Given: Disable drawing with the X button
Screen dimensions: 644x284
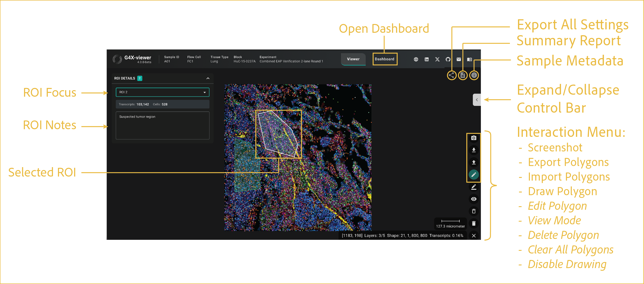Looking at the screenshot, I should [474, 235].
